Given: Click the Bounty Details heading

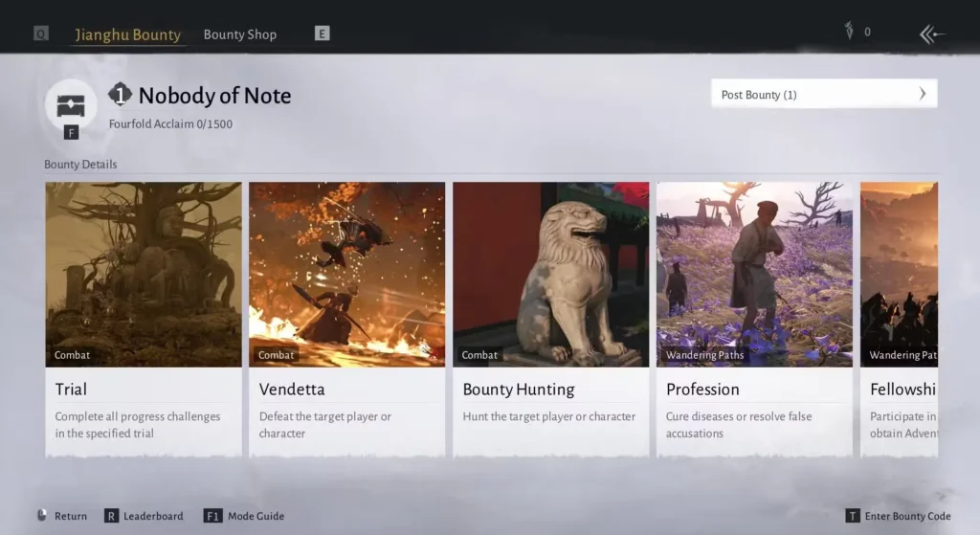Looking at the screenshot, I should click(x=80, y=165).
